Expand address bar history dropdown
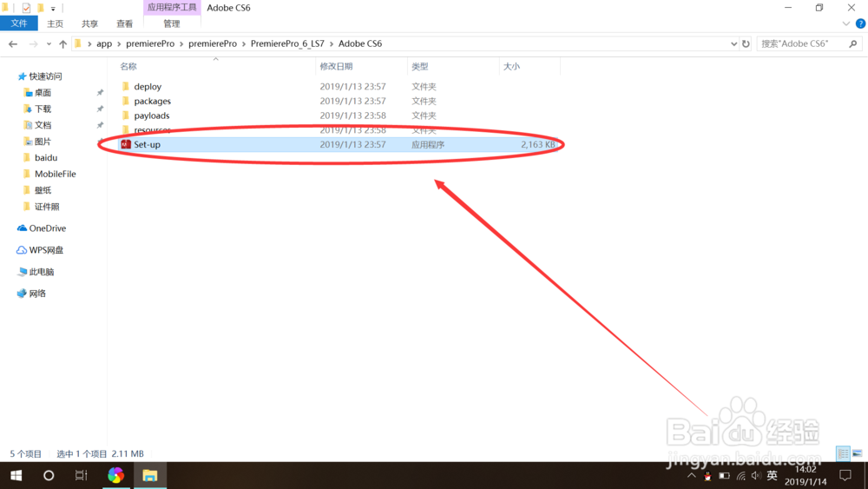The width and height of the screenshot is (868, 489). [x=733, y=43]
